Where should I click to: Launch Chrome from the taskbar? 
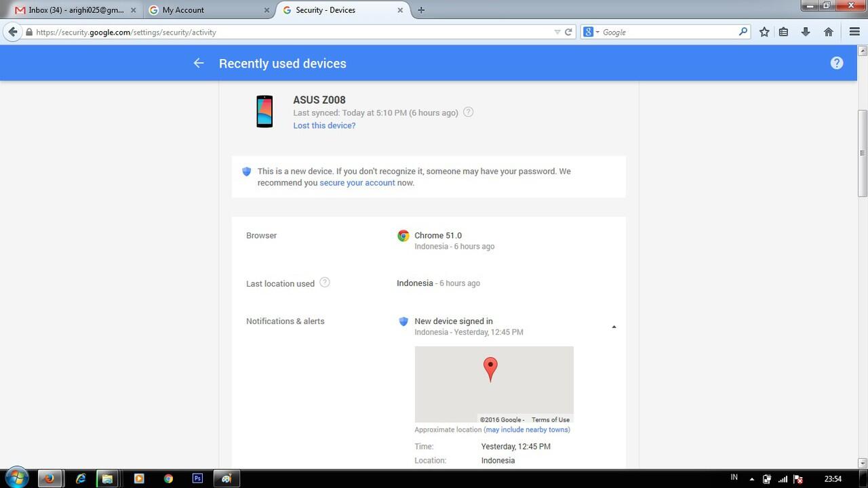(168, 478)
